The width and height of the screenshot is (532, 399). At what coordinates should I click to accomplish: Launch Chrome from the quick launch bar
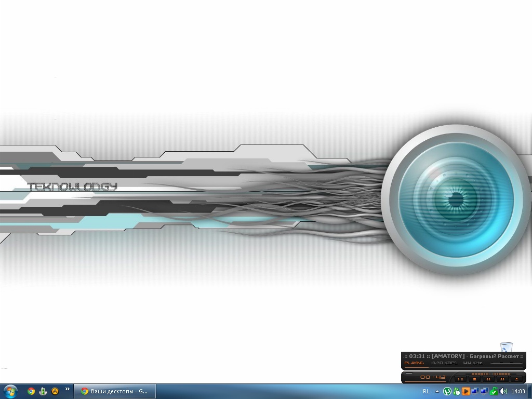pos(31,391)
